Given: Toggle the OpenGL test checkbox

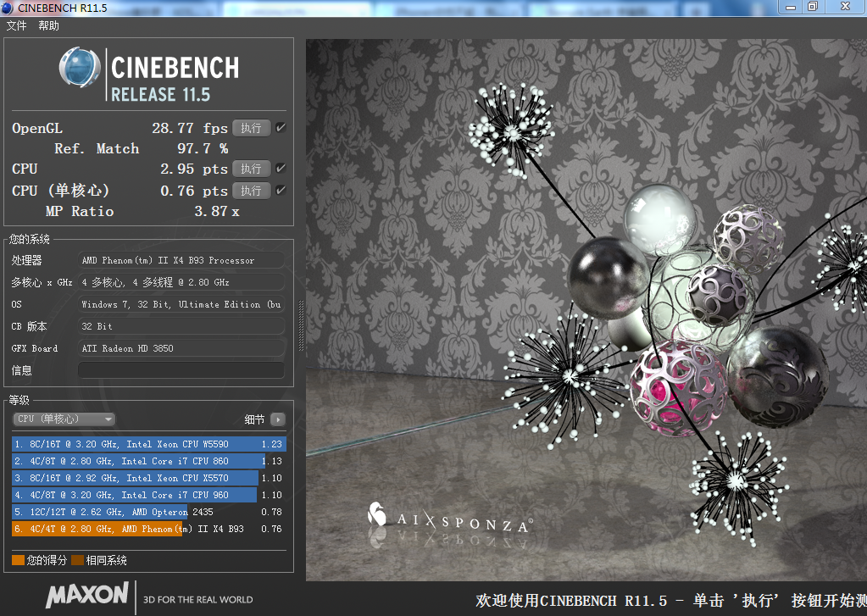Looking at the screenshot, I should click(x=281, y=128).
